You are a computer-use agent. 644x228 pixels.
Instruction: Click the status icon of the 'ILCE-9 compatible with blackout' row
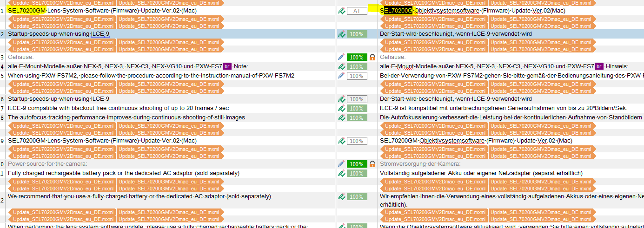tap(341, 108)
